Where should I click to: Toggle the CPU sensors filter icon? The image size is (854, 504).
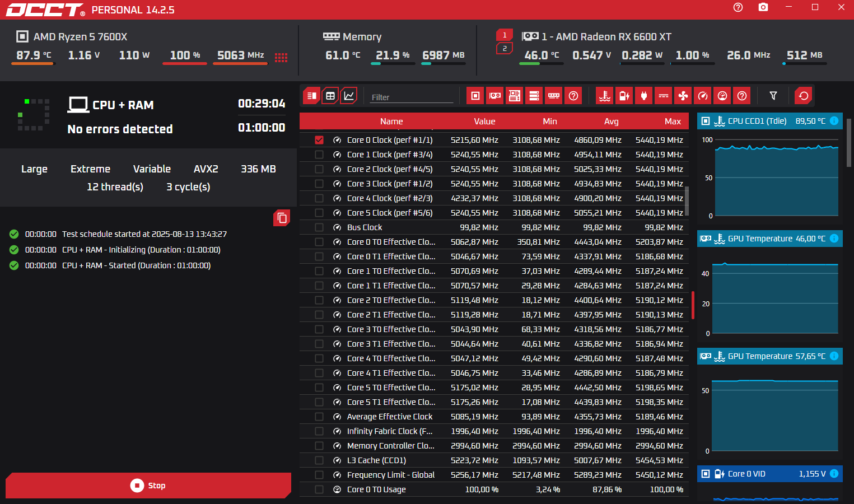475,96
